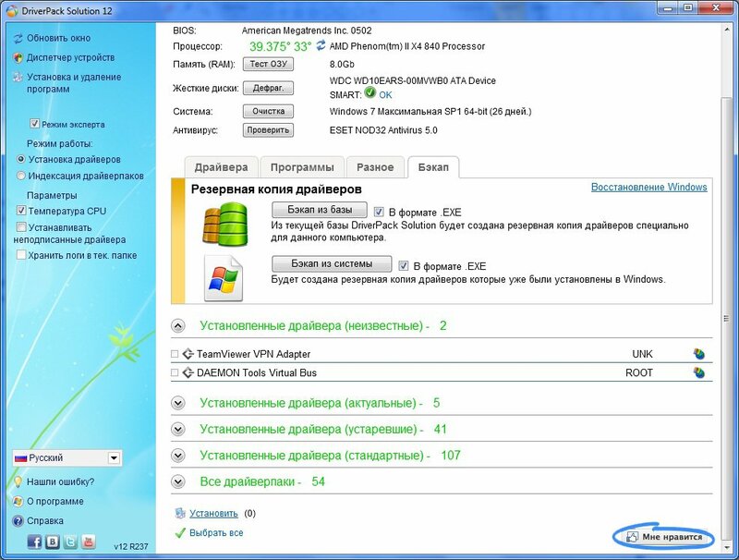Check the TeamViewer VPN Adapter checkbox
Image resolution: width=739 pixels, height=560 pixels.
(x=175, y=354)
